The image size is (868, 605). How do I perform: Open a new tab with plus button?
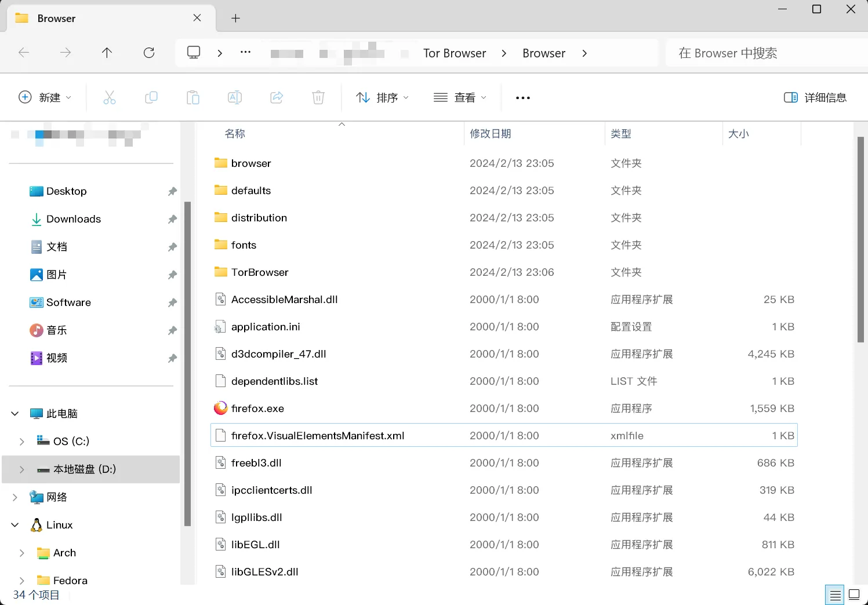235,19
